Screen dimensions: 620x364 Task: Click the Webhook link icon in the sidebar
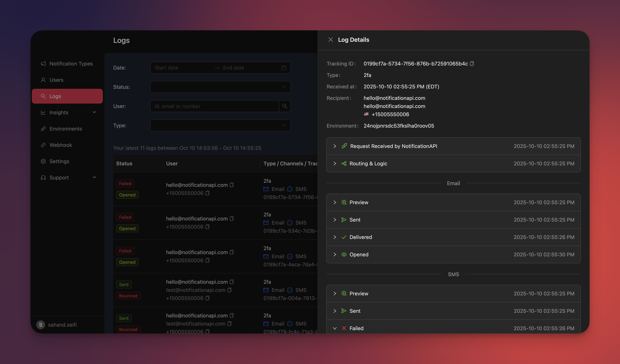click(x=43, y=145)
